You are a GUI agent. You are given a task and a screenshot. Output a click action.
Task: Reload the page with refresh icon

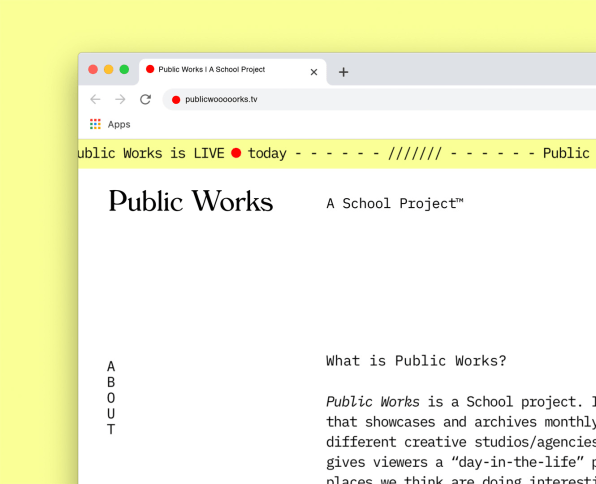coord(145,100)
